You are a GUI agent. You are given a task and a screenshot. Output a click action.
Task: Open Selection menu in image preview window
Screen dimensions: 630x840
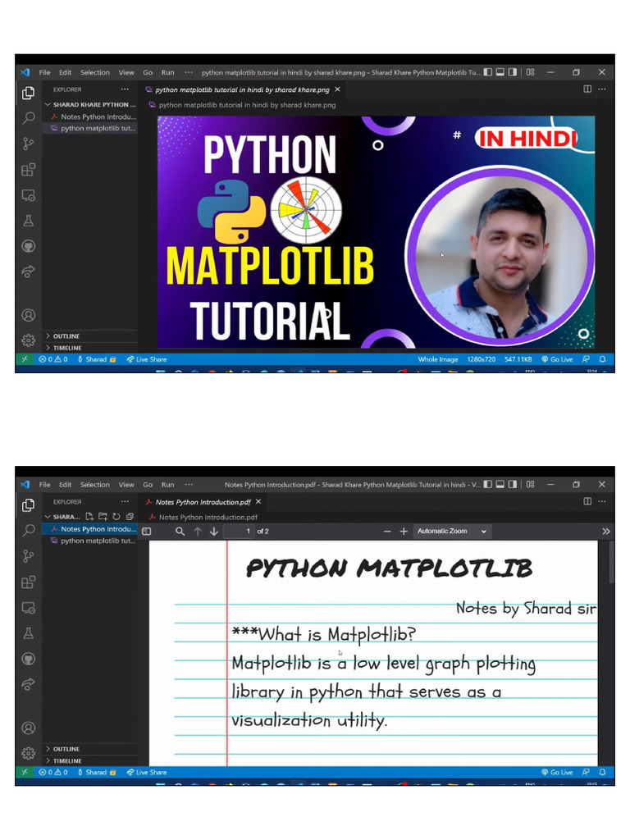coord(95,72)
